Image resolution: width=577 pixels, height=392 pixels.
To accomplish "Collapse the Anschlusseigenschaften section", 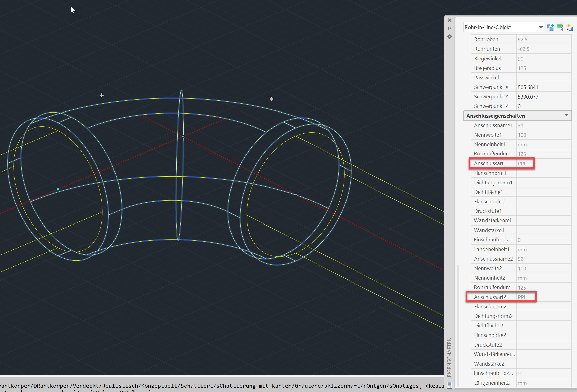I will 567,116.
